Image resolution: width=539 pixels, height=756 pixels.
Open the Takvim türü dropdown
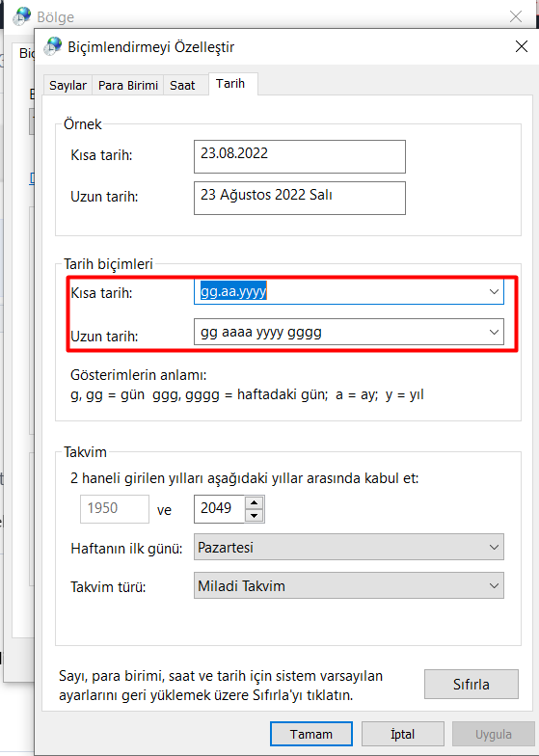tap(349, 585)
